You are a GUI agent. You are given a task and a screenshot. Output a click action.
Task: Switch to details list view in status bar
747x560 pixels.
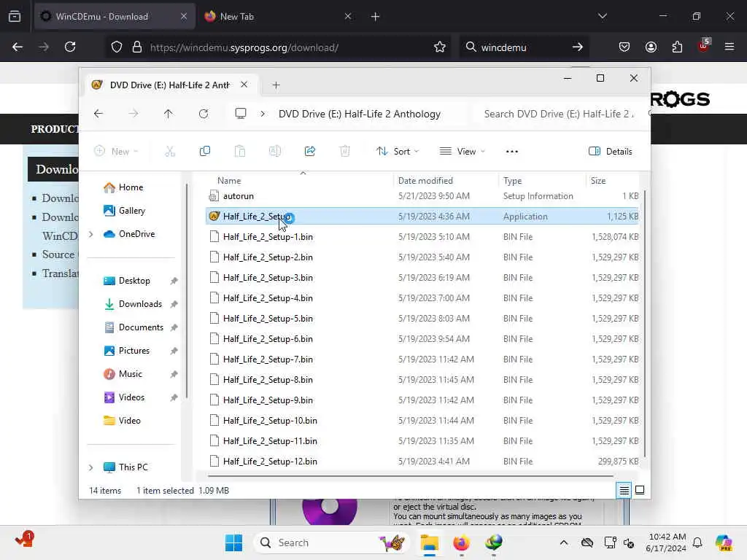click(x=624, y=490)
